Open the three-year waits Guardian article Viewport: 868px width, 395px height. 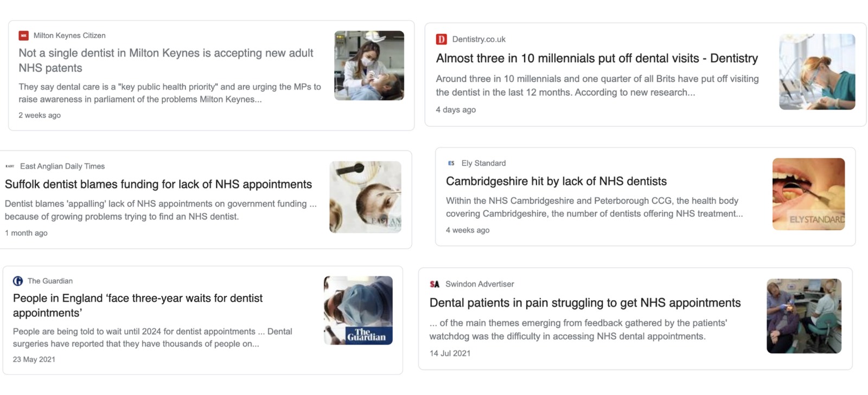coord(138,305)
